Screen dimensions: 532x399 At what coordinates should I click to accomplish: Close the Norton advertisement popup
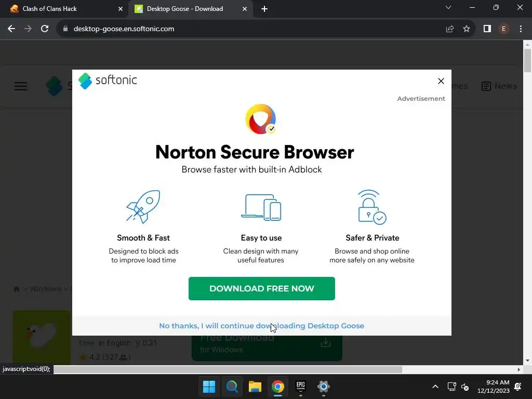[441, 81]
